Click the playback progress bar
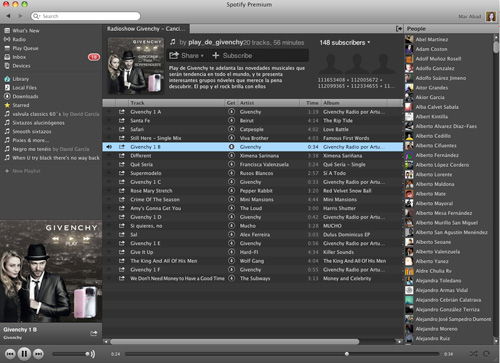Image resolution: width=500 pixels, height=363 pixels. [x=282, y=354]
